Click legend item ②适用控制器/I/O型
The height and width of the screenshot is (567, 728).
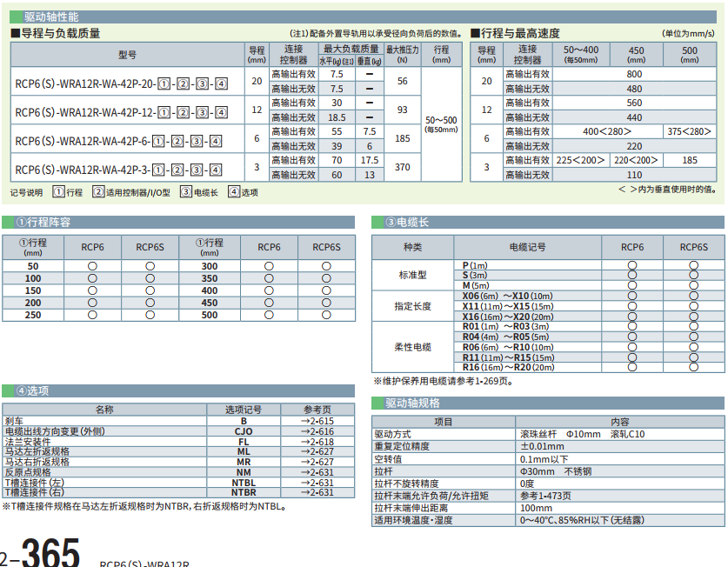(x=131, y=192)
